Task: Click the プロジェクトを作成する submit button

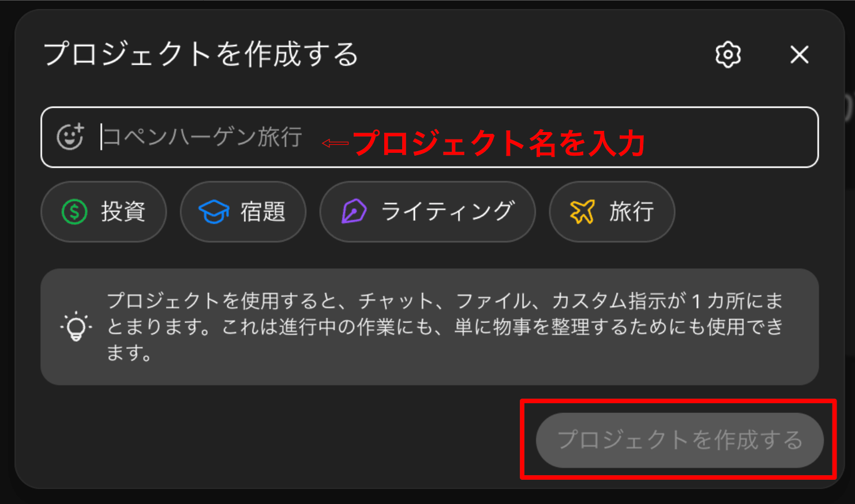Action: [680, 440]
